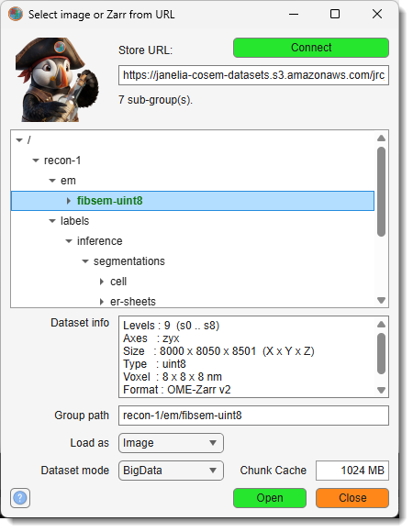Expand the cell tree node
This screenshot has height=532, width=413.
pyautogui.click(x=102, y=282)
